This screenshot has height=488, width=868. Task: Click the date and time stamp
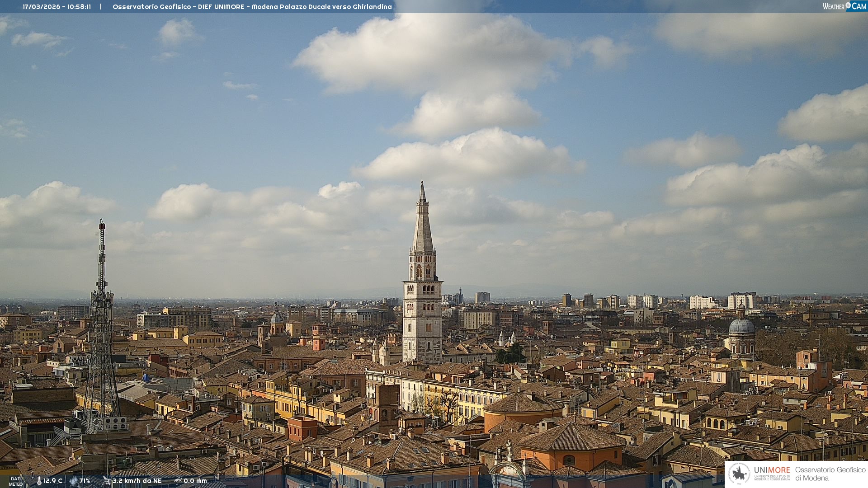click(57, 7)
